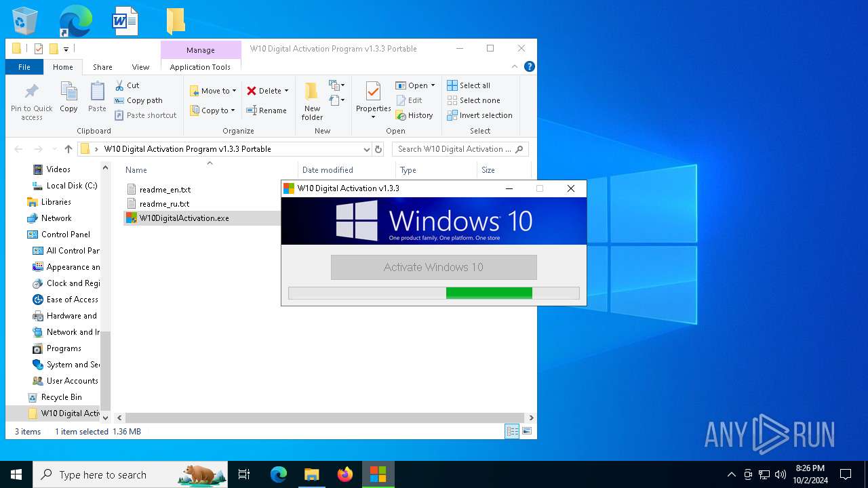Expand address bar history dropdown
The image size is (868, 488).
[x=366, y=149]
